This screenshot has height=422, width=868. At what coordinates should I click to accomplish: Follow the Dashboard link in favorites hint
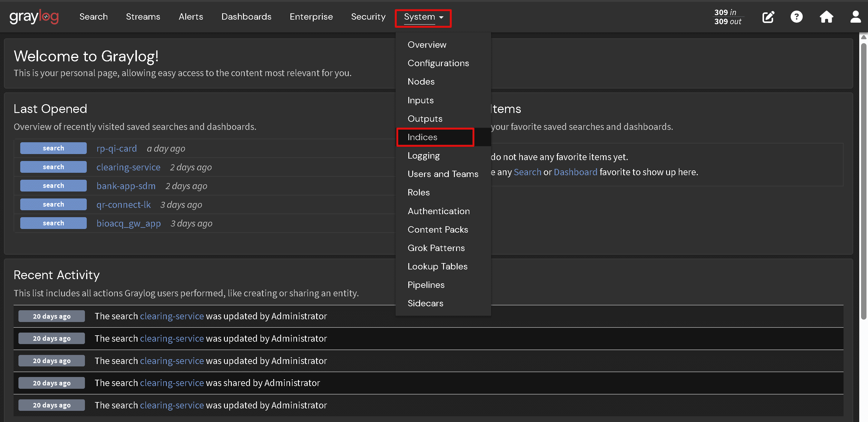click(x=575, y=172)
